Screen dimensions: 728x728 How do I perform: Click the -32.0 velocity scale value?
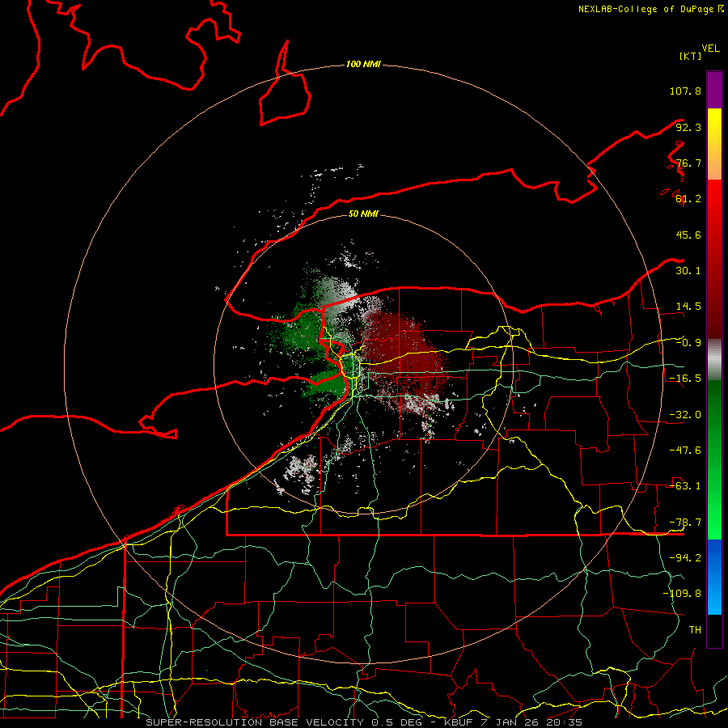point(685,415)
